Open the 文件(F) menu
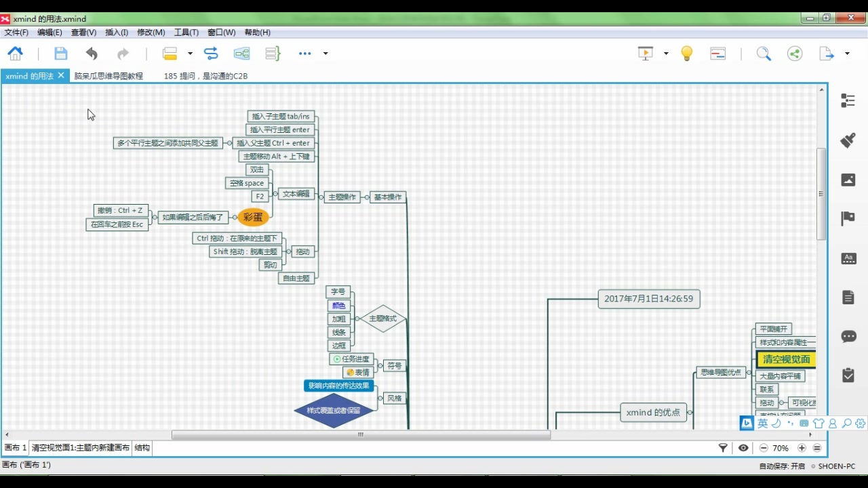This screenshot has height=488, width=868. pyautogui.click(x=16, y=32)
